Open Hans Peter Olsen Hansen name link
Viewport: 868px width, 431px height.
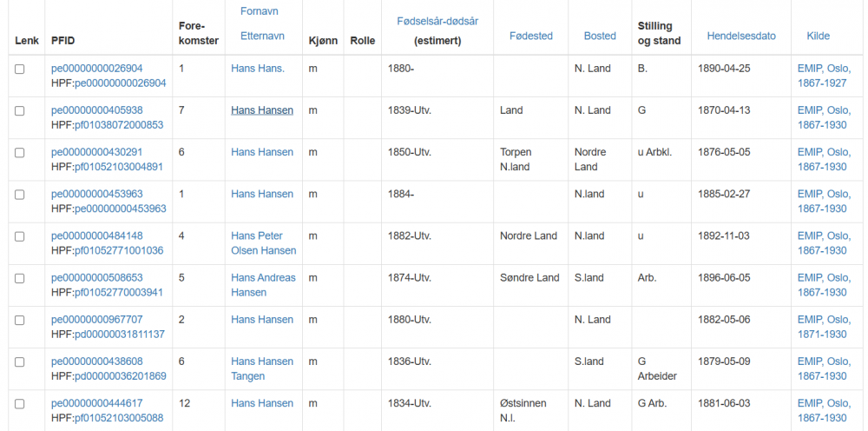tap(263, 243)
